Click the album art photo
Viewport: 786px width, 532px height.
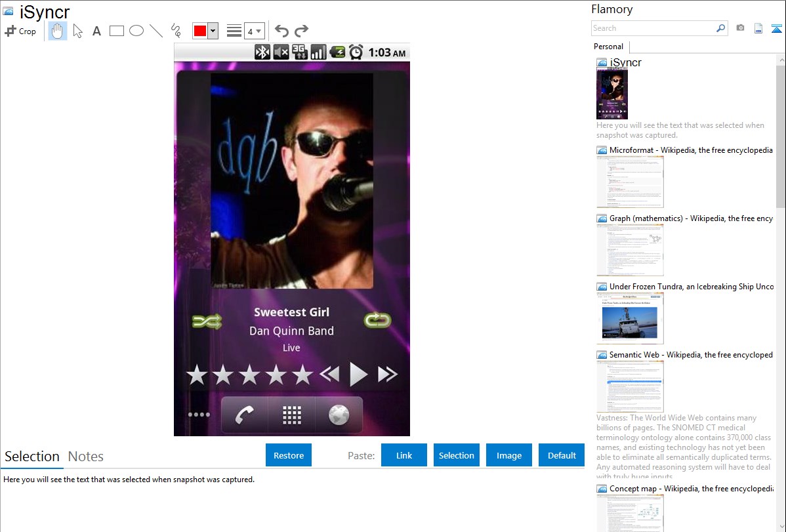tap(292, 181)
